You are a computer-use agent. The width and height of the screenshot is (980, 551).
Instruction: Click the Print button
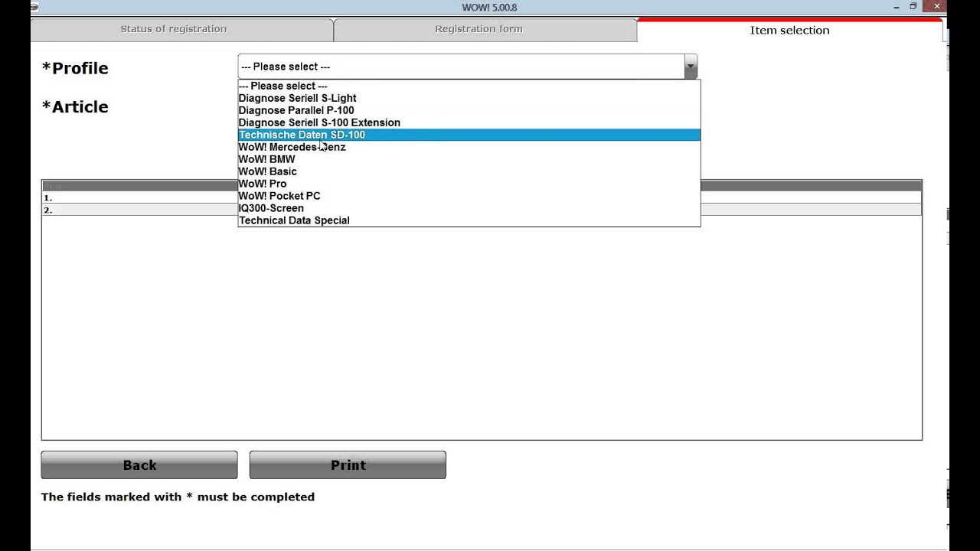[348, 465]
